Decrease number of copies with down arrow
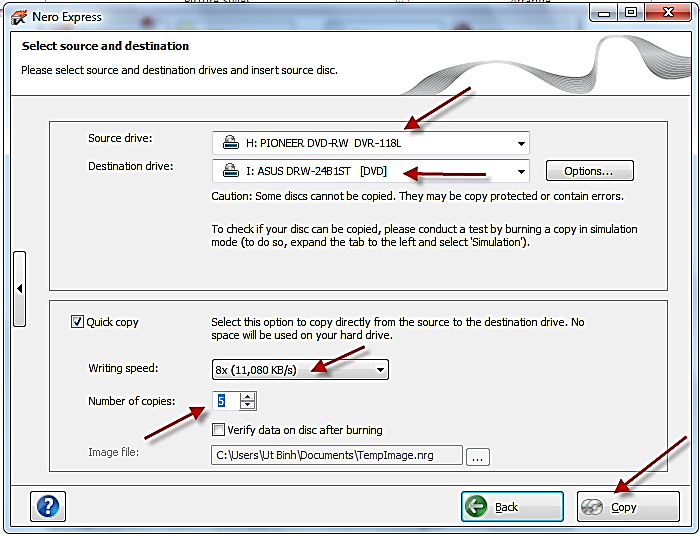 pyautogui.click(x=247, y=405)
